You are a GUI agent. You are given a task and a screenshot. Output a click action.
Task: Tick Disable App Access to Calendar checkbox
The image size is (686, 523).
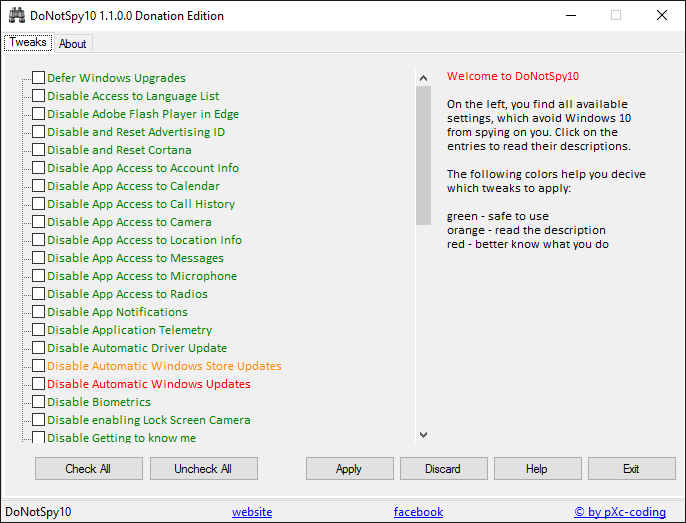38,186
